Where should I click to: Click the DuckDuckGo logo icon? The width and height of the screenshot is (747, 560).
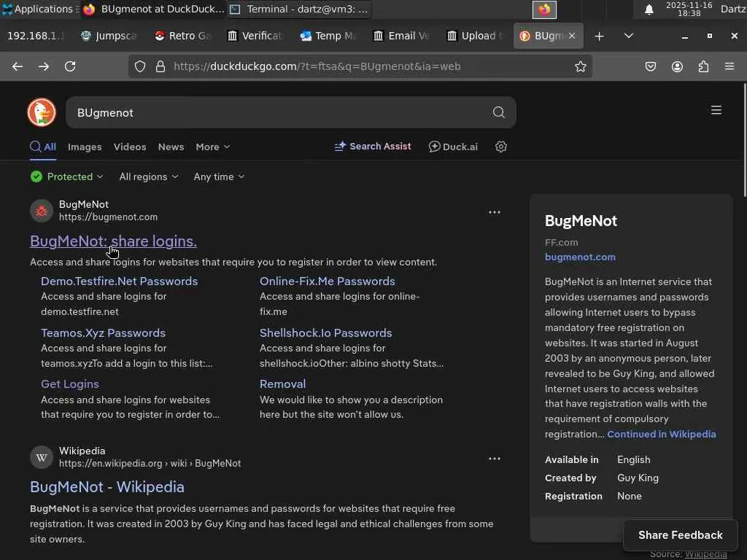point(42,112)
